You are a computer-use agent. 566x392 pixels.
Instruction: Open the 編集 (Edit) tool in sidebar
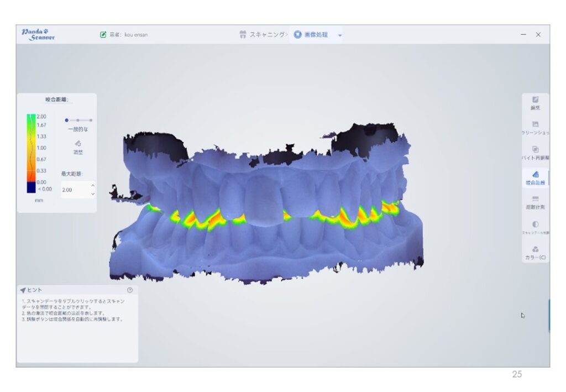535,102
